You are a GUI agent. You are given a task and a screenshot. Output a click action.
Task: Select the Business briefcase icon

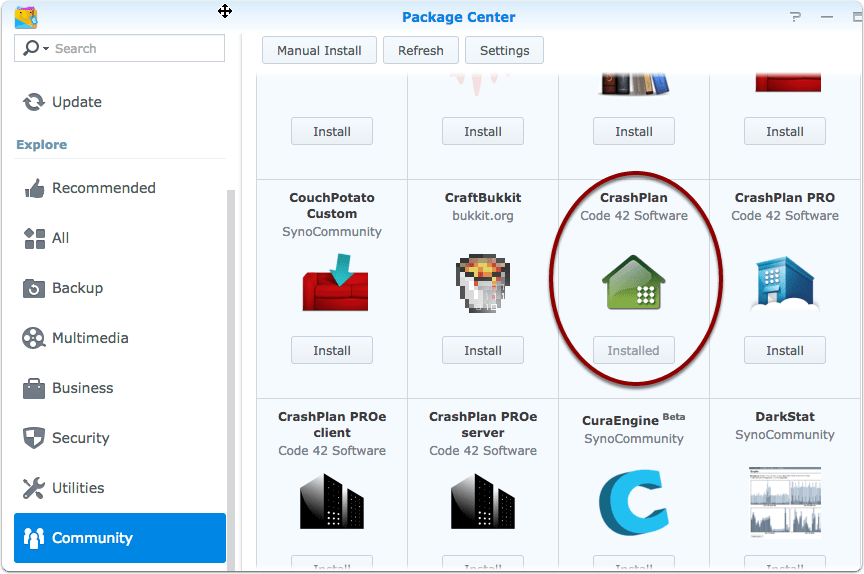pos(34,388)
